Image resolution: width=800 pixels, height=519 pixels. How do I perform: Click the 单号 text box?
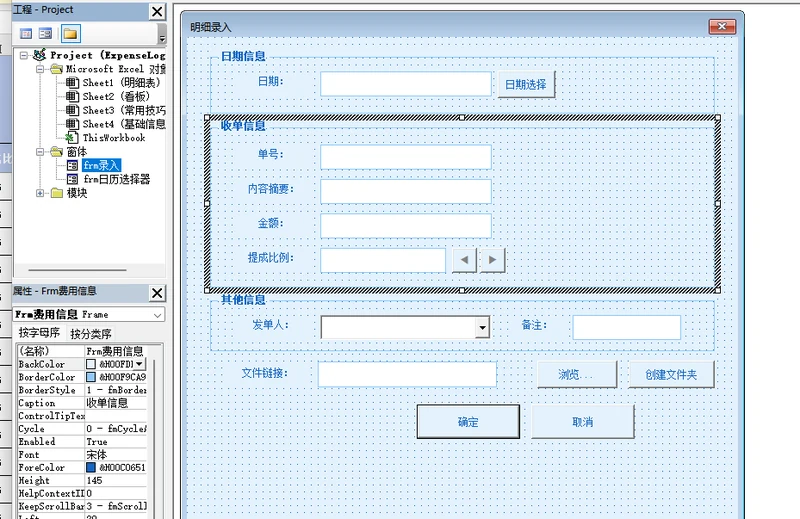click(406, 157)
